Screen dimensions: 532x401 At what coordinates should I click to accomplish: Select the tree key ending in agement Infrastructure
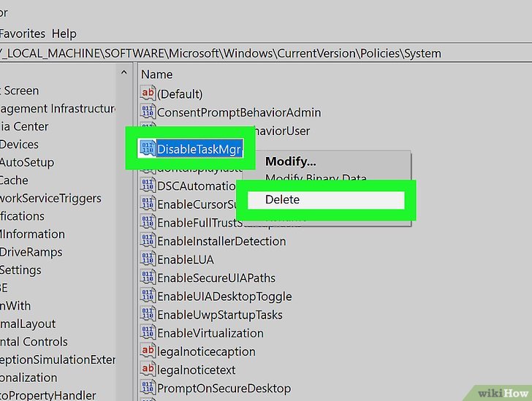(58, 109)
